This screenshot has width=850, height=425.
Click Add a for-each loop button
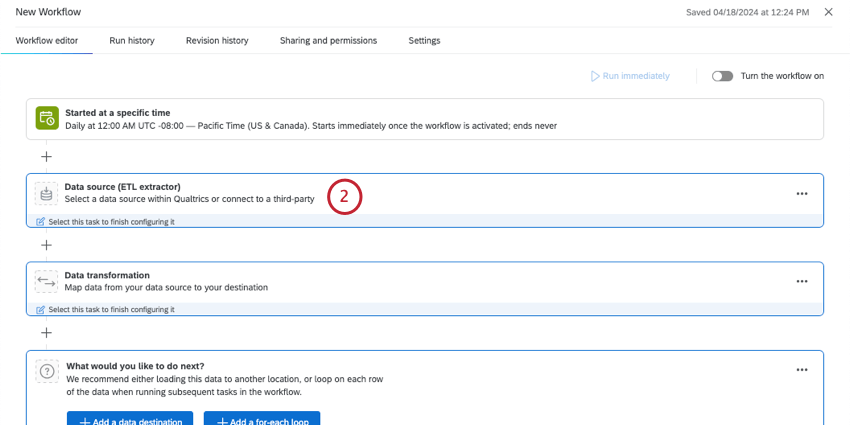262,419
